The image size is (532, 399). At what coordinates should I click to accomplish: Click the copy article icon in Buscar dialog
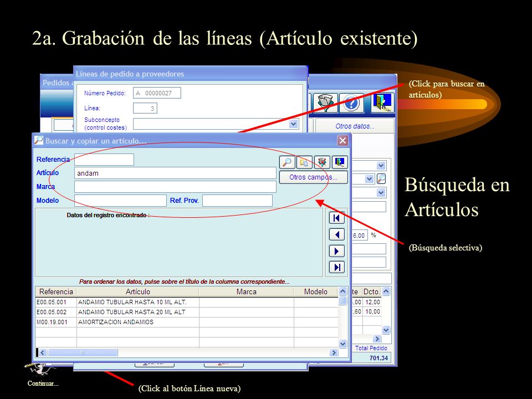coord(304,162)
